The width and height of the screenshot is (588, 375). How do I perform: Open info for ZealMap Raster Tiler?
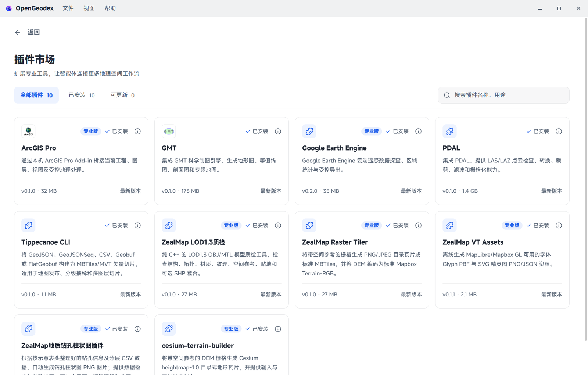pos(418,226)
